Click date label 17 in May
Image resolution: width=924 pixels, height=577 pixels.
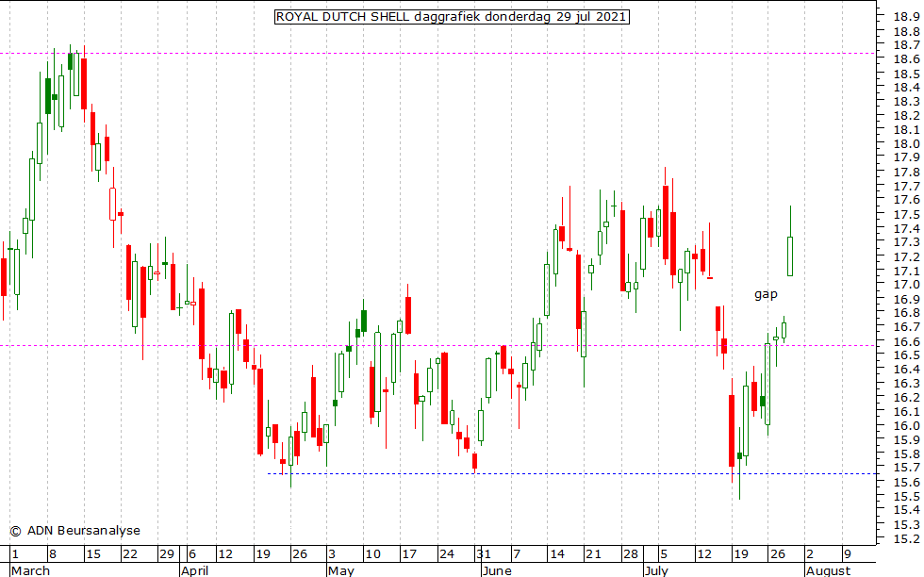409,554
